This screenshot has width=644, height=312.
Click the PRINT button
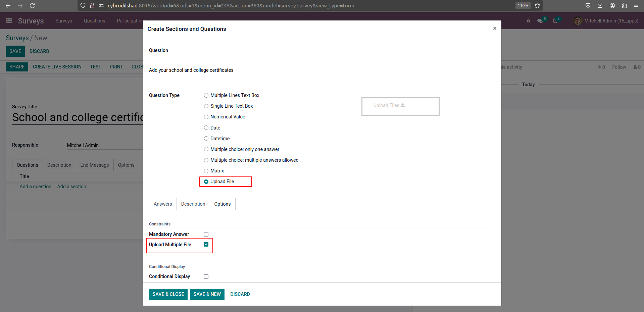pyautogui.click(x=116, y=67)
